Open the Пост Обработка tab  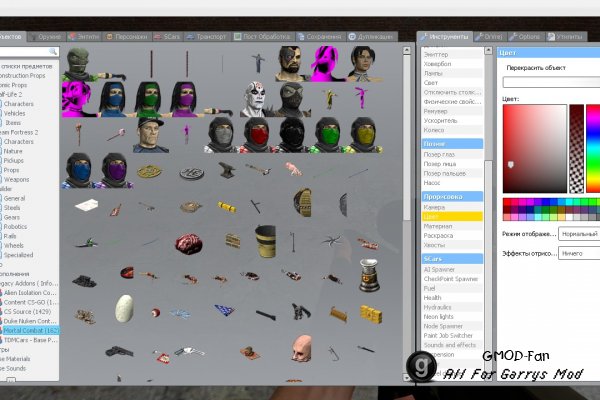(x=263, y=37)
